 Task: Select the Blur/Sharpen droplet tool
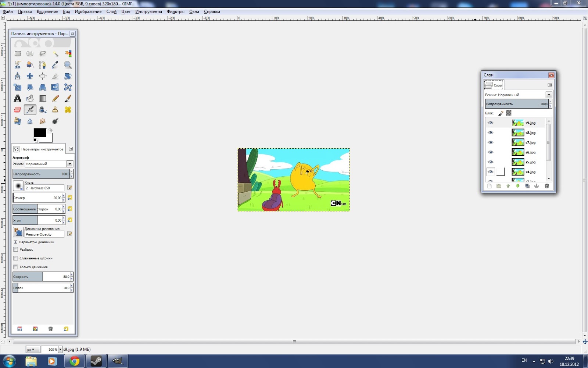[30, 121]
